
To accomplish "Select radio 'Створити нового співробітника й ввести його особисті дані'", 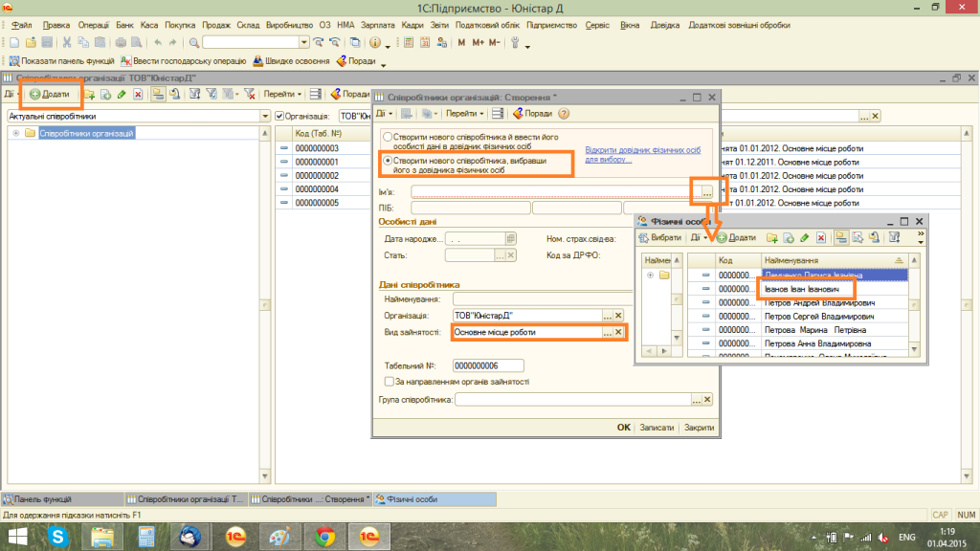I will [388, 137].
